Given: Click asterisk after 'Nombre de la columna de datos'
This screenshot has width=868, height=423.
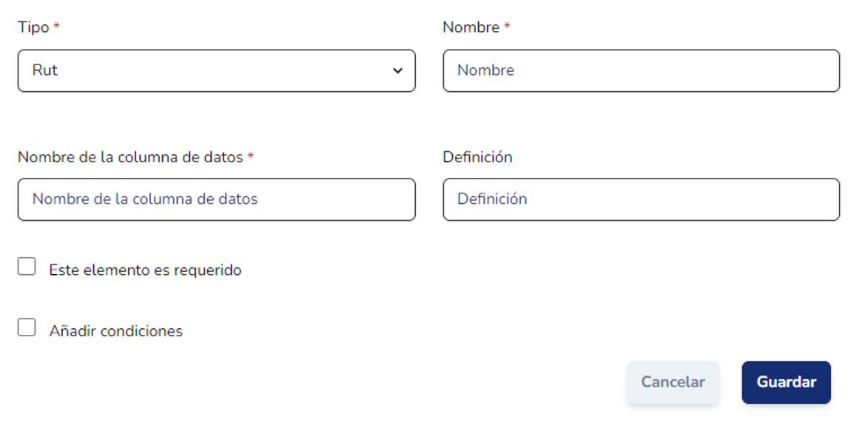Looking at the screenshot, I should click(x=251, y=156).
